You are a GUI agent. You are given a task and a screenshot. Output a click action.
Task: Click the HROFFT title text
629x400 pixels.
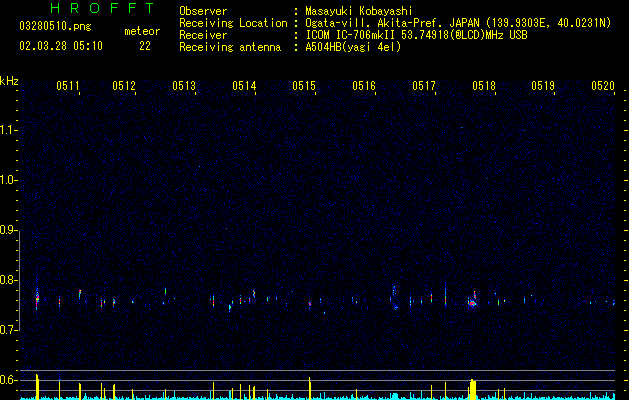(x=103, y=8)
